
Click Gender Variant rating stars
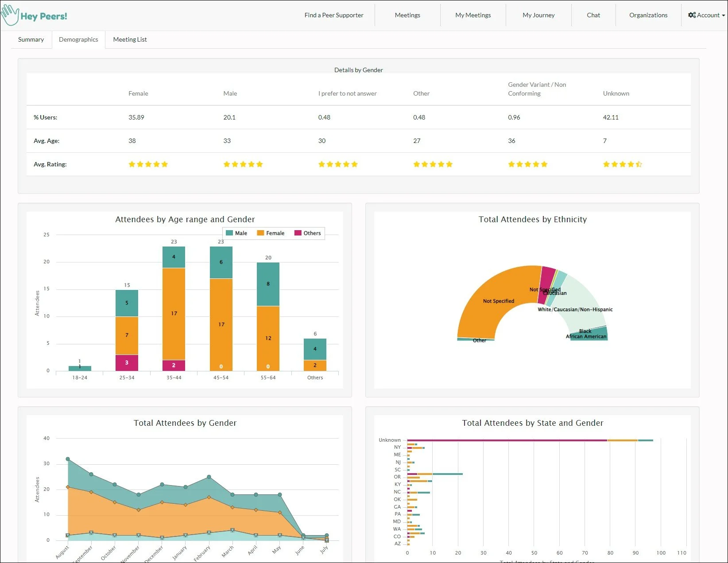click(528, 164)
